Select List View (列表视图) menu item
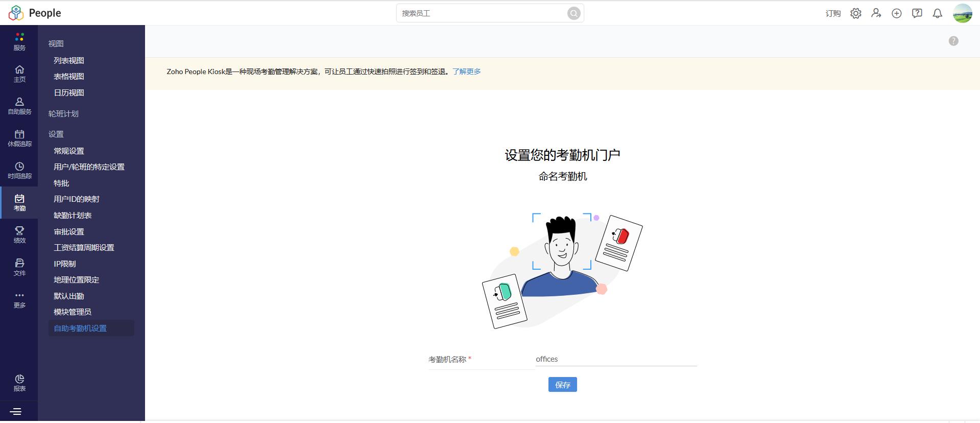 [69, 60]
